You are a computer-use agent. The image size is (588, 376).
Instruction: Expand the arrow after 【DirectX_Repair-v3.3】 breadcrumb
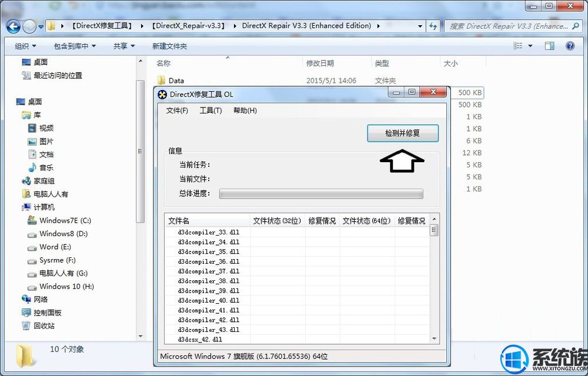[x=235, y=26]
